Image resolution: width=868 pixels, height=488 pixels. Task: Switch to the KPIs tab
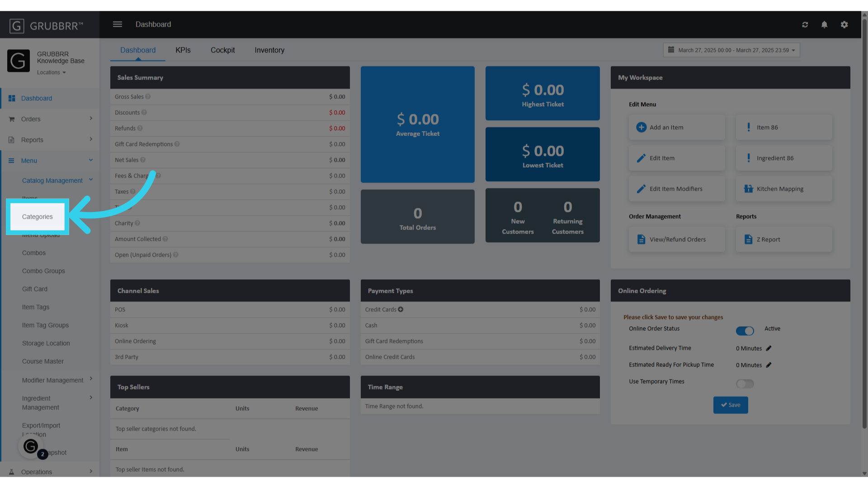click(x=183, y=50)
